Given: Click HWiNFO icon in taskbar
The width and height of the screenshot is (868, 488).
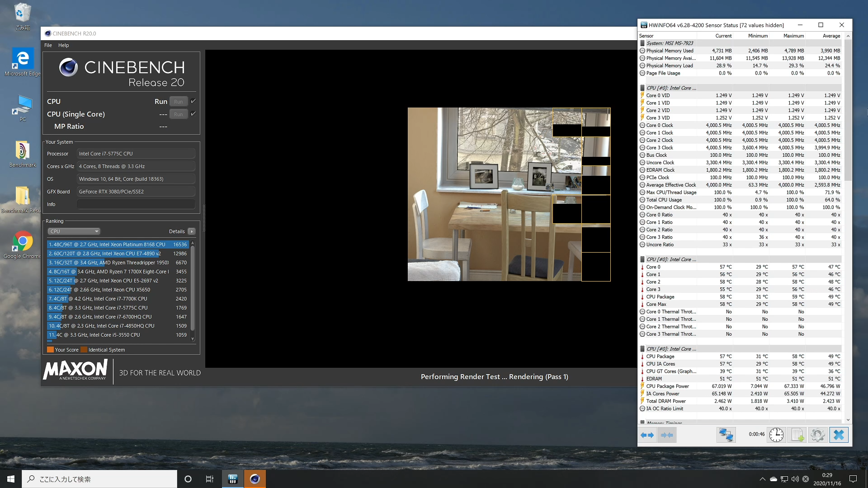Looking at the screenshot, I should tap(233, 479).
